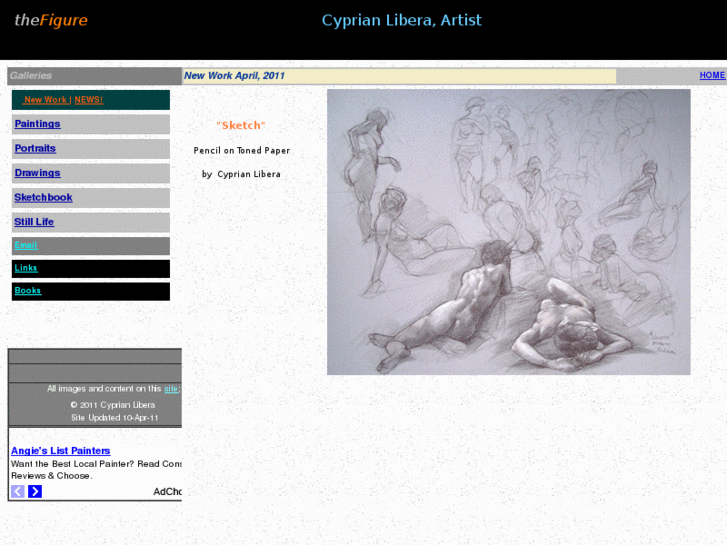Open the Books page
The image size is (727, 545).
[28, 291]
